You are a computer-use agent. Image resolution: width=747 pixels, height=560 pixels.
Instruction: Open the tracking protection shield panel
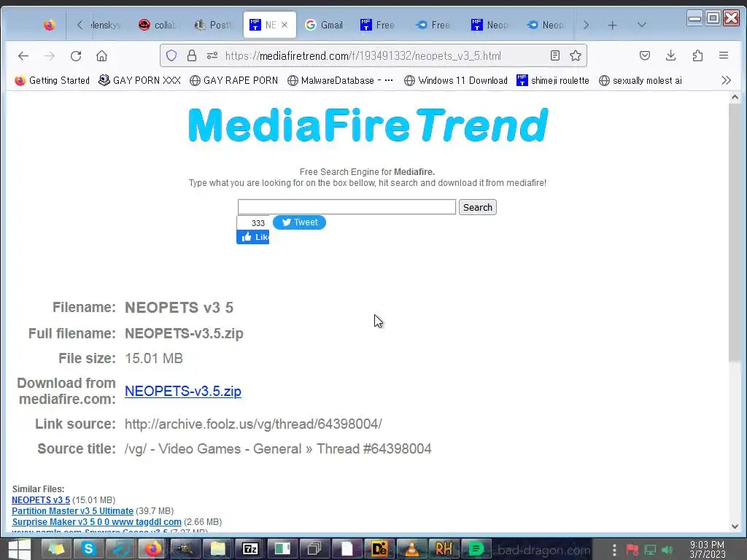point(171,55)
